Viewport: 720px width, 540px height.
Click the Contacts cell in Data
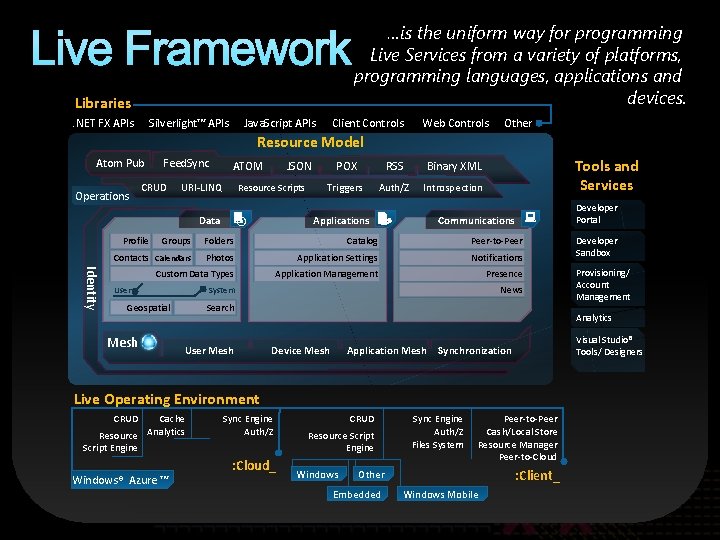(129, 258)
